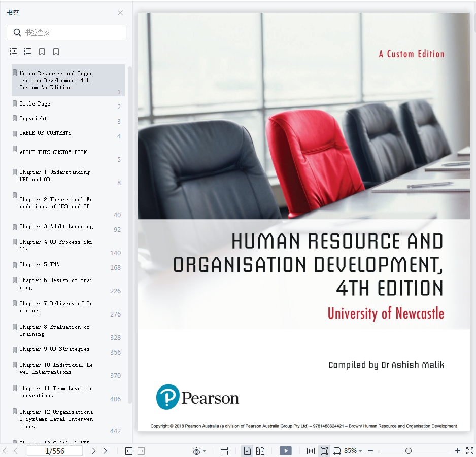Switch to single page view
Viewport: 476px width, 457px height.
(x=248, y=451)
